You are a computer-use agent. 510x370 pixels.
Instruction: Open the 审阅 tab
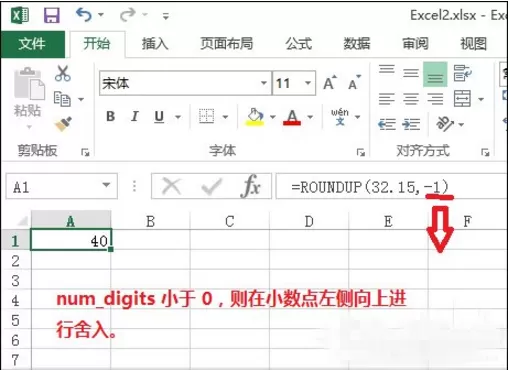(415, 44)
